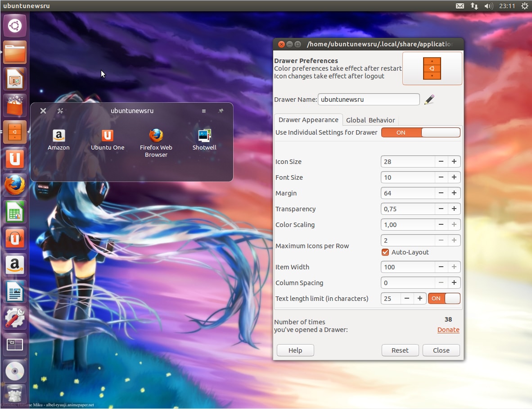Open the sound volume indicator
This screenshot has height=409, width=532.
point(489,6)
